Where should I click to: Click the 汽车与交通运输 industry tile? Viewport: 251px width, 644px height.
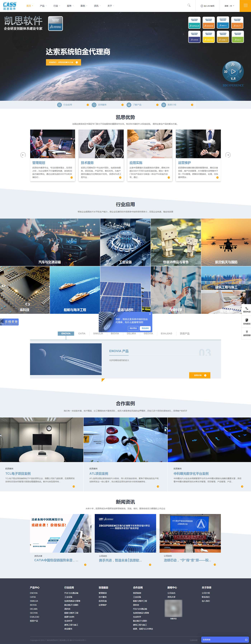point(50,242)
